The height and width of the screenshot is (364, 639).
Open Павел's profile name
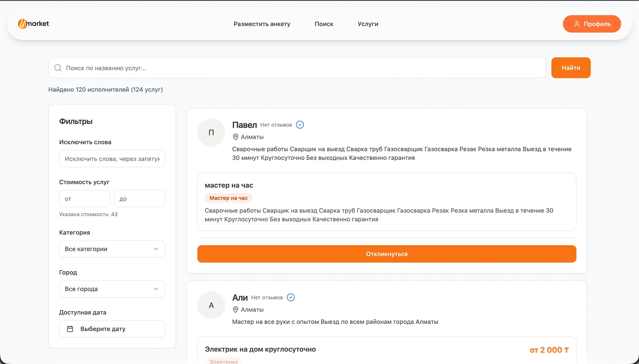(x=244, y=125)
